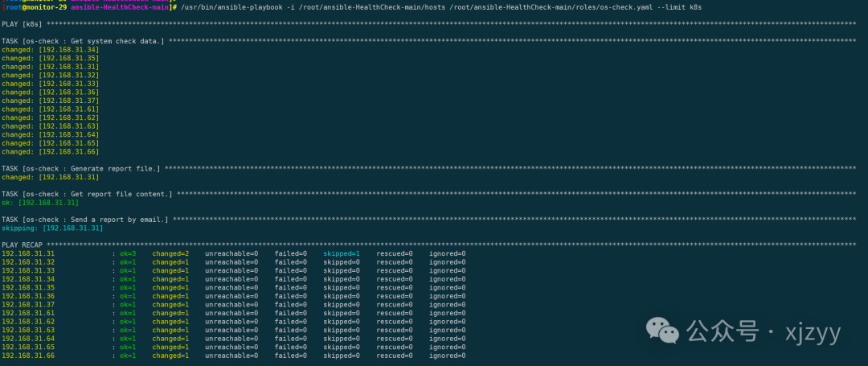Screen dimensions: 868x366
Task: Click 192.168.31.35 host in PLAY RECAP
Action: (28, 287)
